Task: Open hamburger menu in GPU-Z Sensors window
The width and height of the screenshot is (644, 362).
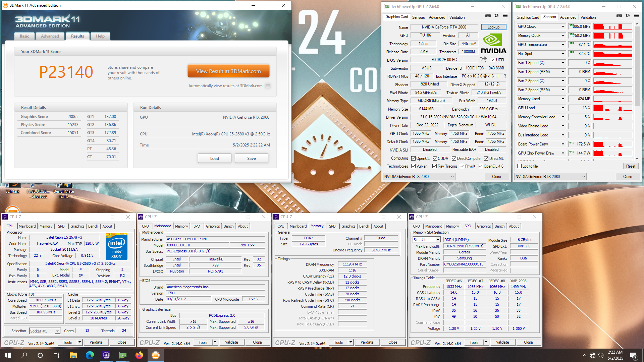Action: [637, 16]
